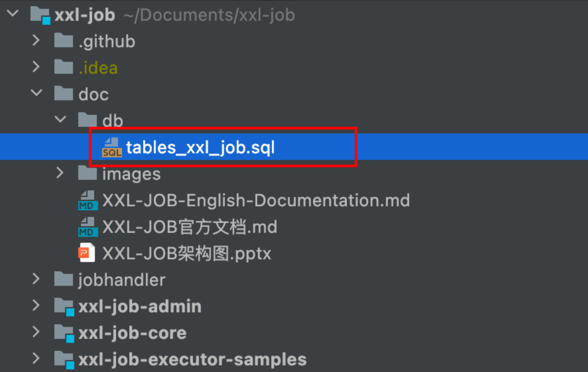The image size is (588, 372).
Task: Expand the xxl-job-admin module
Action: pyautogui.click(x=37, y=306)
